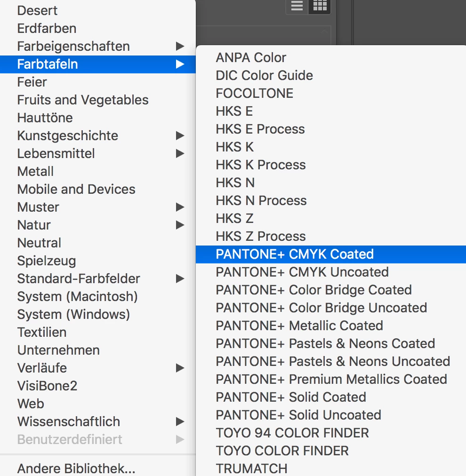Choose the Unternehmen library
This screenshot has height=476, width=466.
98,350
